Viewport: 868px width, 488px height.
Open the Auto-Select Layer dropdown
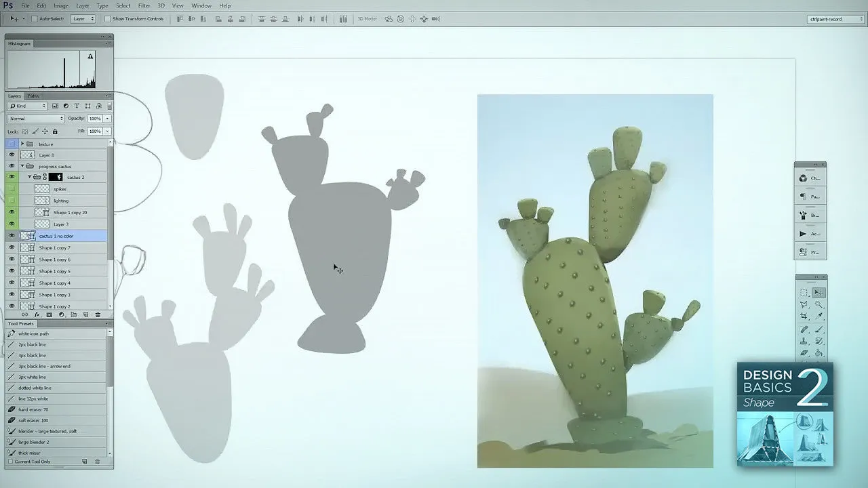click(x=83, y=19)
